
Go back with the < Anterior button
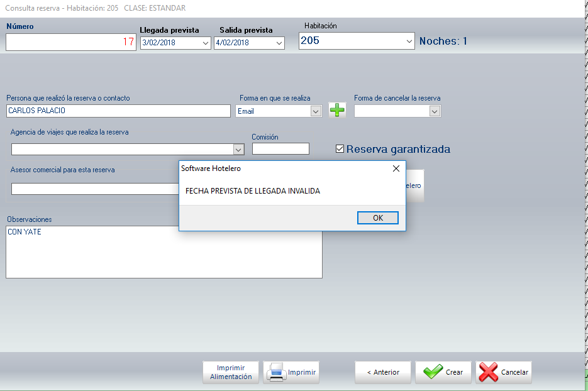coord(382,372)
